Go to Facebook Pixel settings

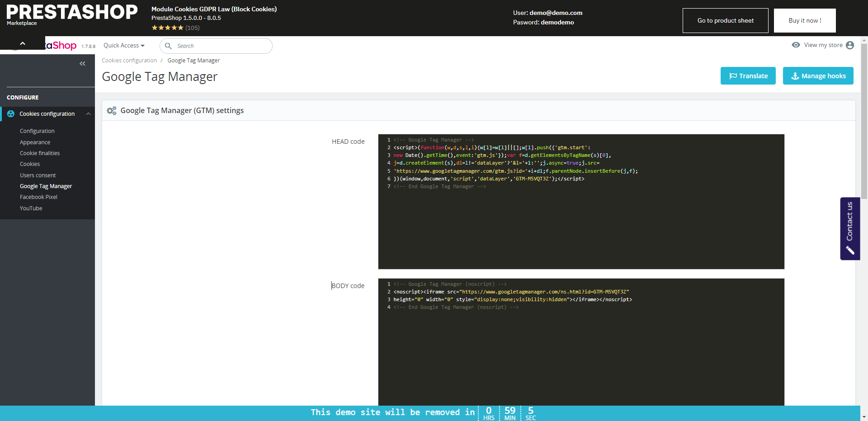tap(38, 197)
